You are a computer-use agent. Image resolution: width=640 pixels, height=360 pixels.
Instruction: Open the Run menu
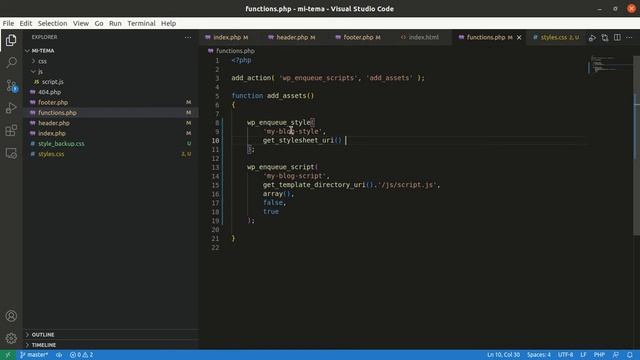point(115,23)
